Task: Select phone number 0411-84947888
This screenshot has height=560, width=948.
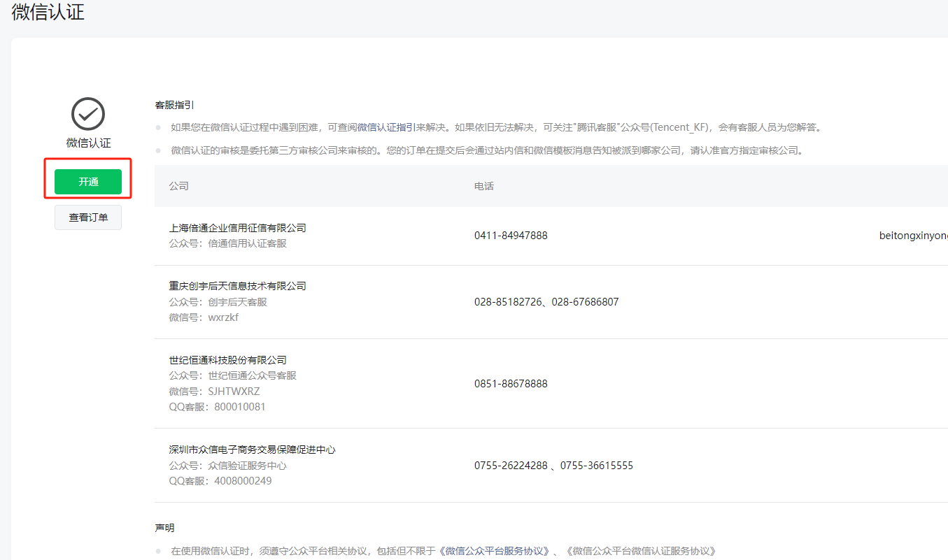Action: click(x=511, y=236)
